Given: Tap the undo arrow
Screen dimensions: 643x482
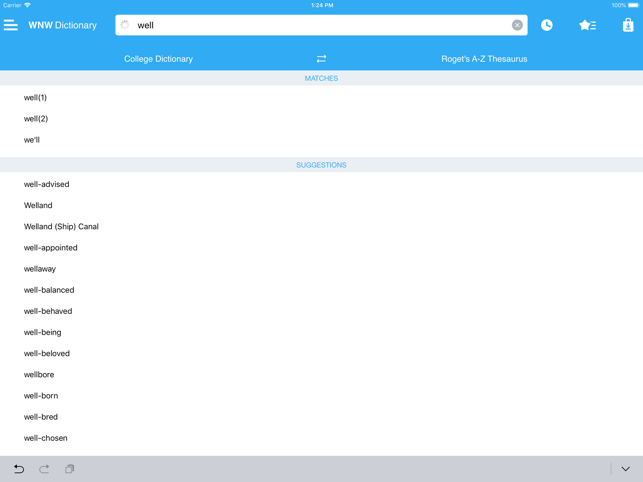Looking at the screenshot, I should pos(19,468).
